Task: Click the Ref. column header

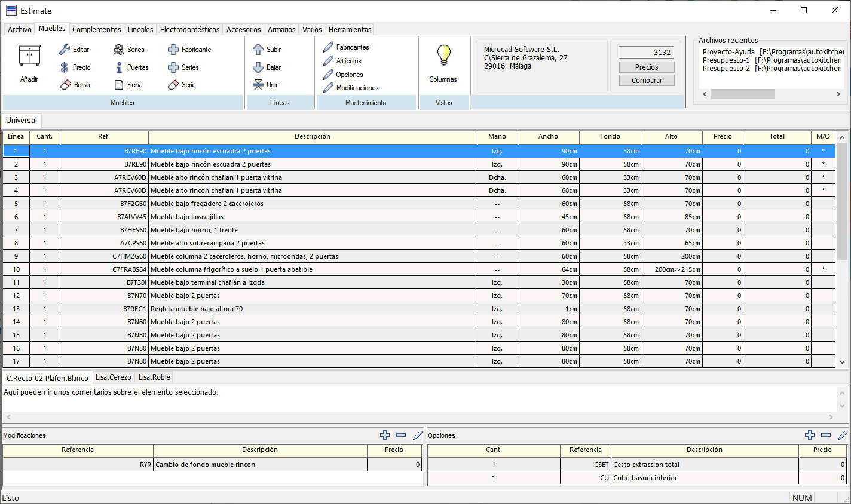Action: 104,137
